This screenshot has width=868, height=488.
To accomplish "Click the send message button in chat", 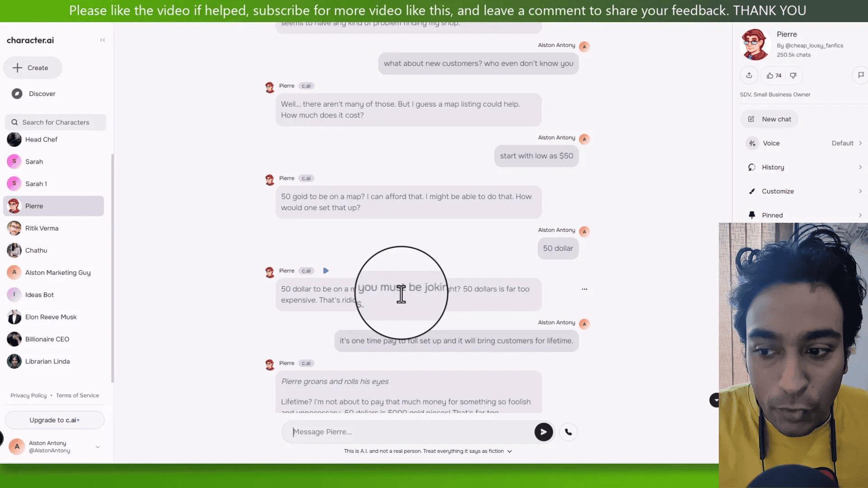I will [x=542, y=432].
